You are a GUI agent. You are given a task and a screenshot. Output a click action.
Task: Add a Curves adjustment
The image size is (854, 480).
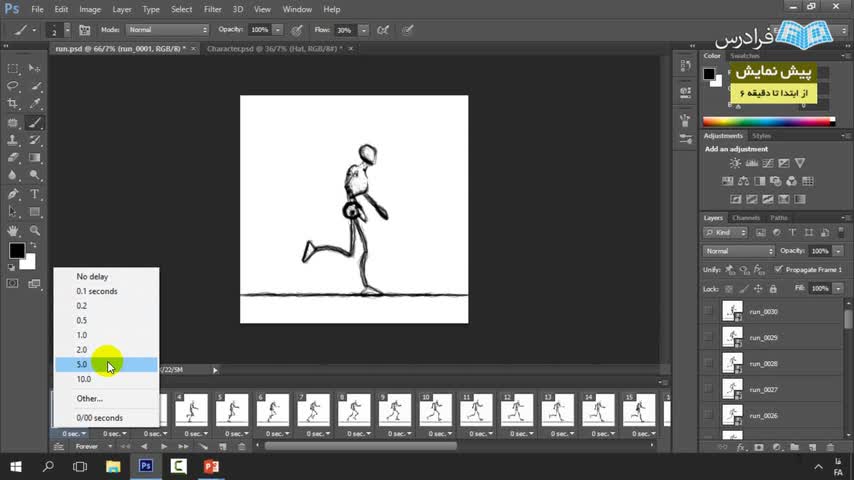(x=768, y=163)
